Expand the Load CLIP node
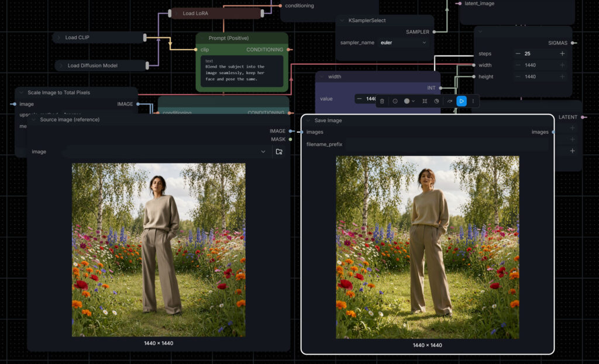This screenshot has height=364, width=599. (x=59, y=37)
